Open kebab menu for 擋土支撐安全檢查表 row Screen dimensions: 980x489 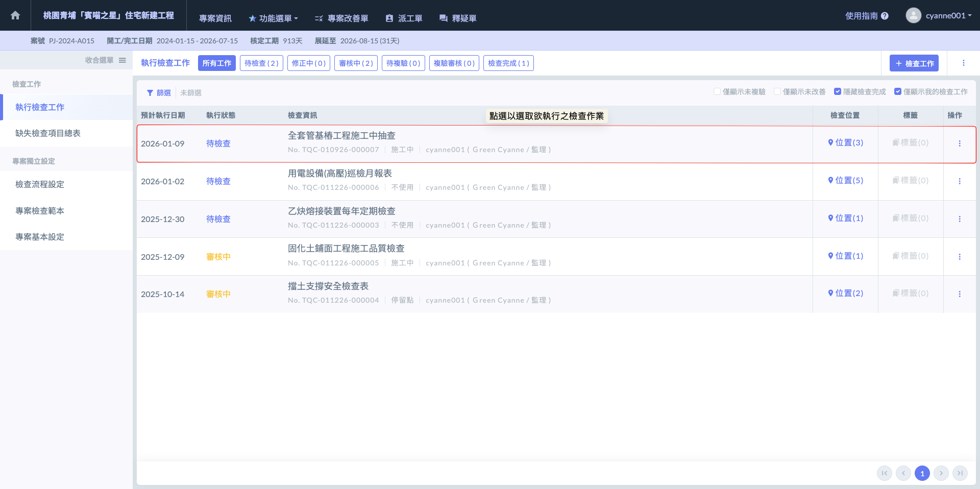(x=960, y=294)
